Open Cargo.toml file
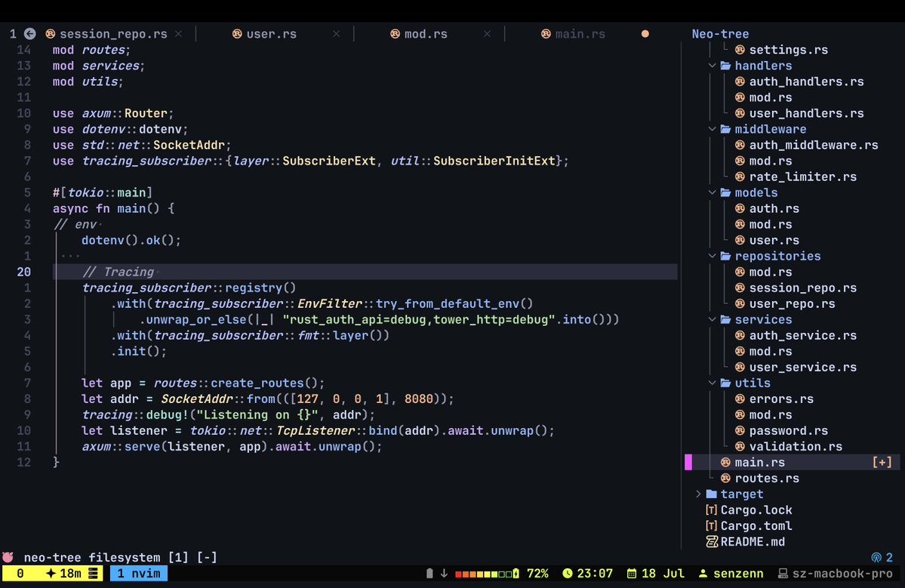Image resolution: width=905 pixels, height=588 pixels. (756, 526)
